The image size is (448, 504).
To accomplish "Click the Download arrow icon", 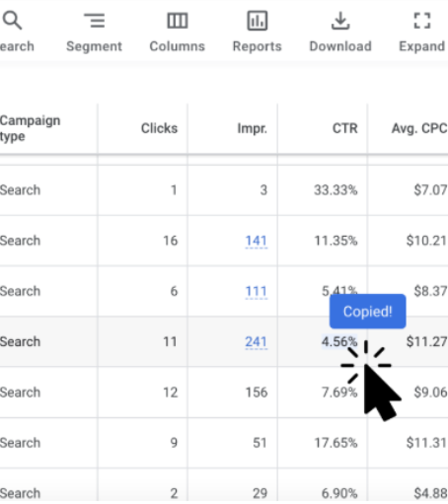I will pyautogui.click(x=340, y=21).
